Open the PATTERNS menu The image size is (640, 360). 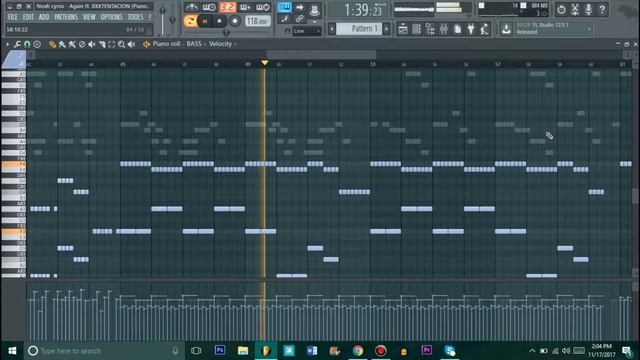tap(66, 17)
